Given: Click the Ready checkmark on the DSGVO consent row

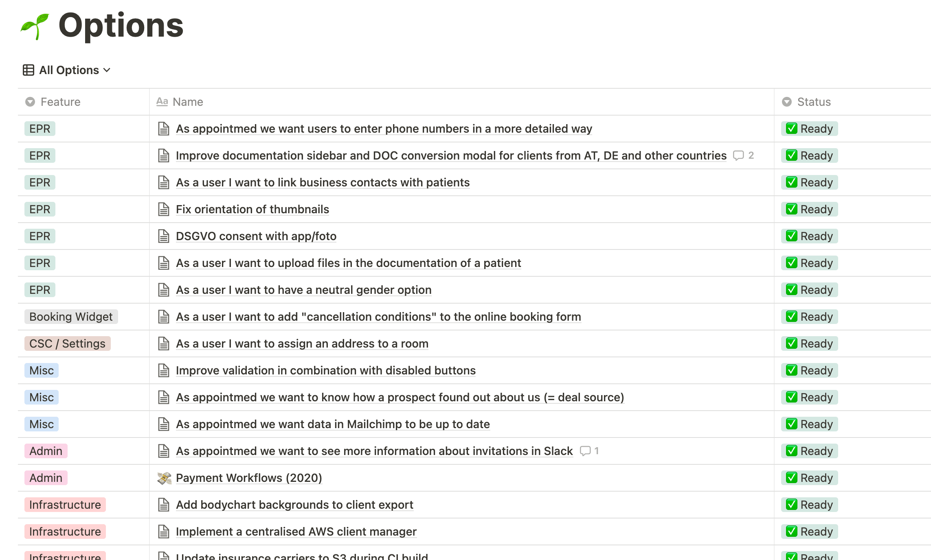Looking at the screenshot, I should click(791, 236).
